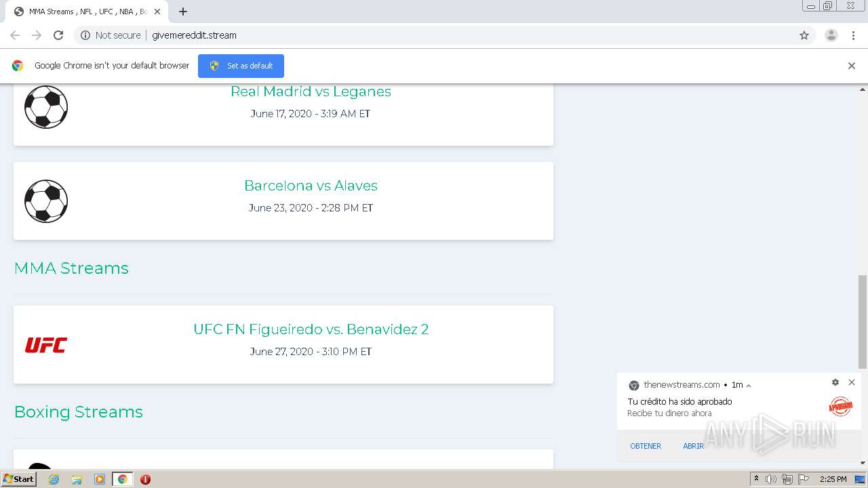This screenshot has width=868, height=488.
Task: Open Real Madrid vs Leganes stream link
Action: click(x=311, y=91)
